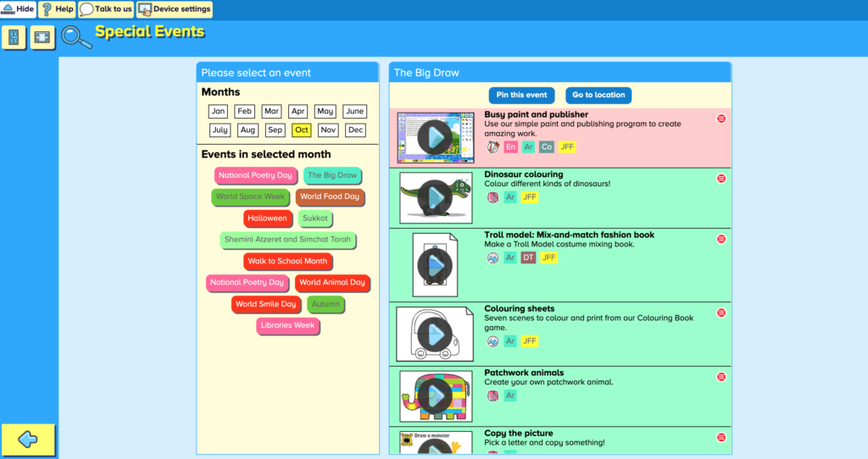Click round icon on Troll model row
This screenshot has height=459, width=868.
pos(492,257)
